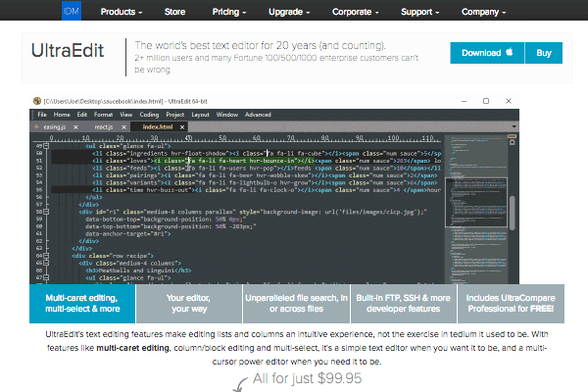Open the file tab list dropdown arrow
The height and width of the screenshot is (392, 588).
coord(514,126)
